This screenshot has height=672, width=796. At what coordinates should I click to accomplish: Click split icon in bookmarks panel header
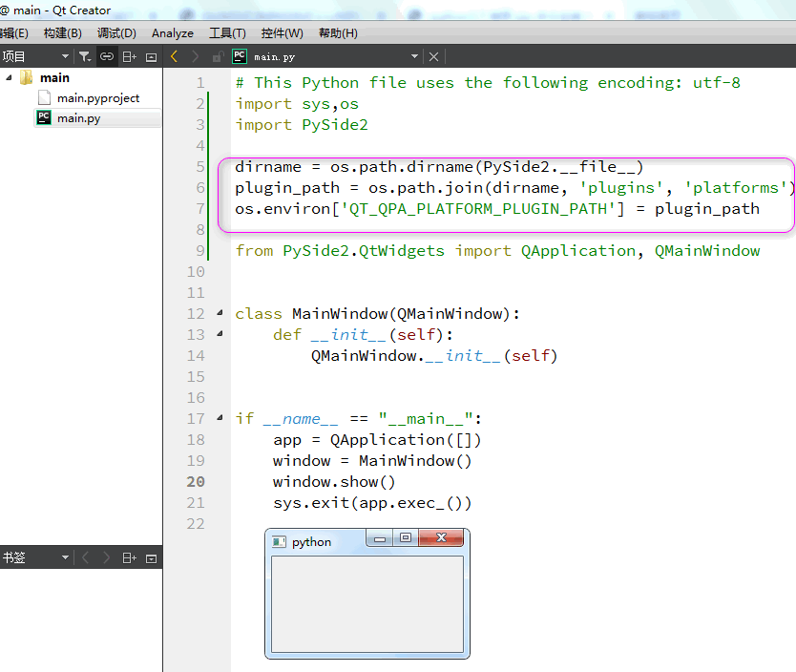[130, 558]
